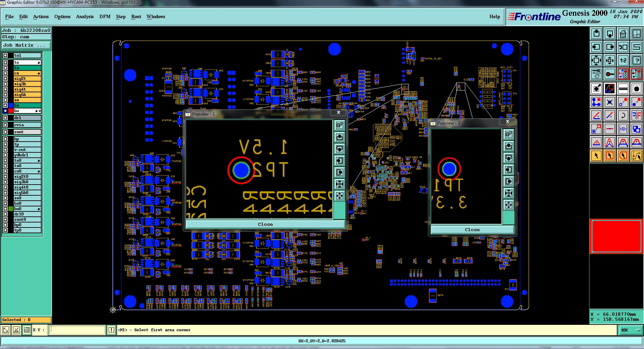Select the measure ruler tool
Image resolution: width=644 pixels, height=349 pixels.
click(623, 89)
